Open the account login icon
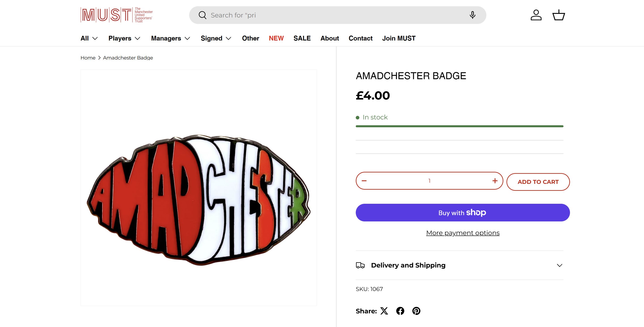The width and height of the screenshot is (644, 327). click(x=536, y=15)
